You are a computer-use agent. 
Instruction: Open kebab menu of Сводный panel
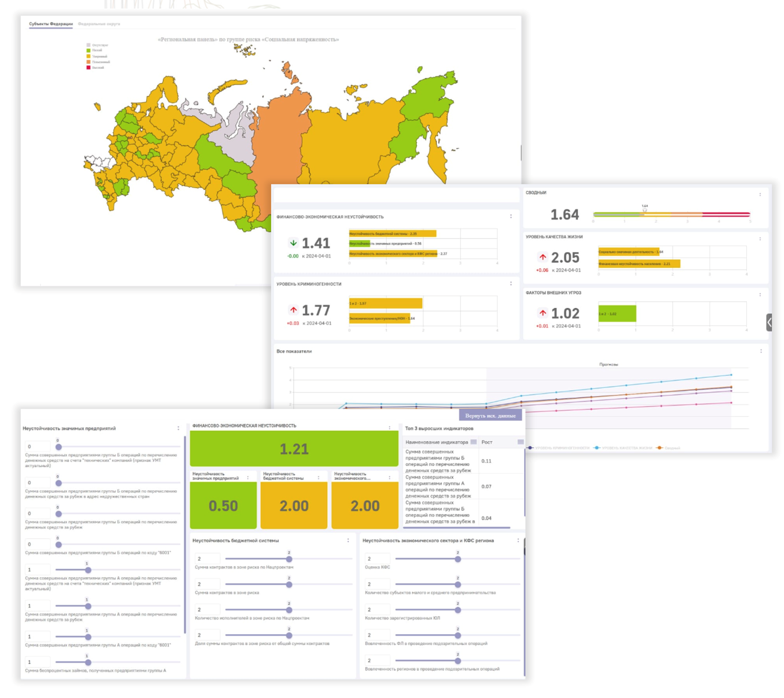click(x=760, y=195)
